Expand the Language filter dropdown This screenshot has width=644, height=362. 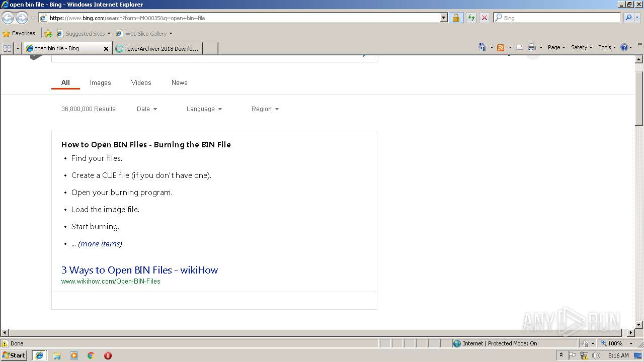click(x=204, y=109)
